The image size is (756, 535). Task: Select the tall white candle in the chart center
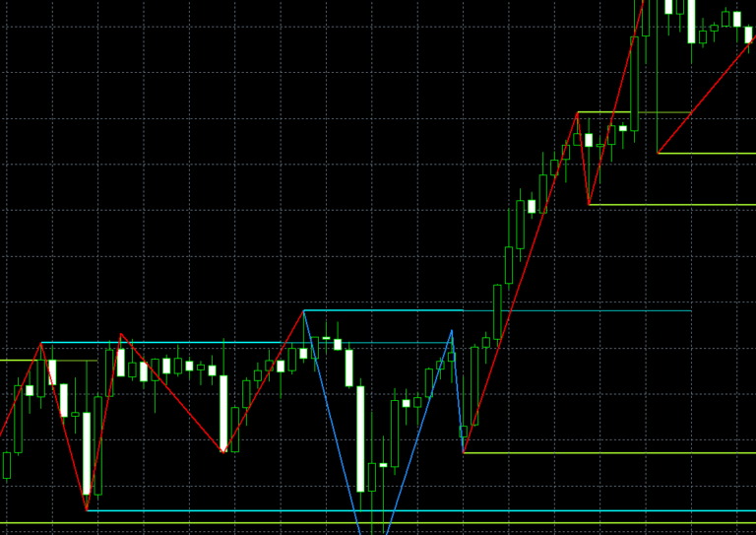pos(360,438)
